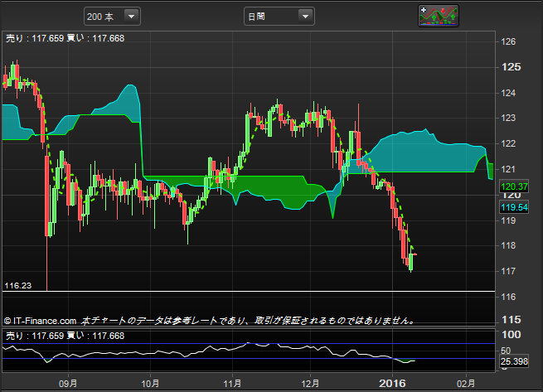Viewport: 543px width, 392px height.
Task: Open the 日間 timeframe dropdown
Action: 279,17
